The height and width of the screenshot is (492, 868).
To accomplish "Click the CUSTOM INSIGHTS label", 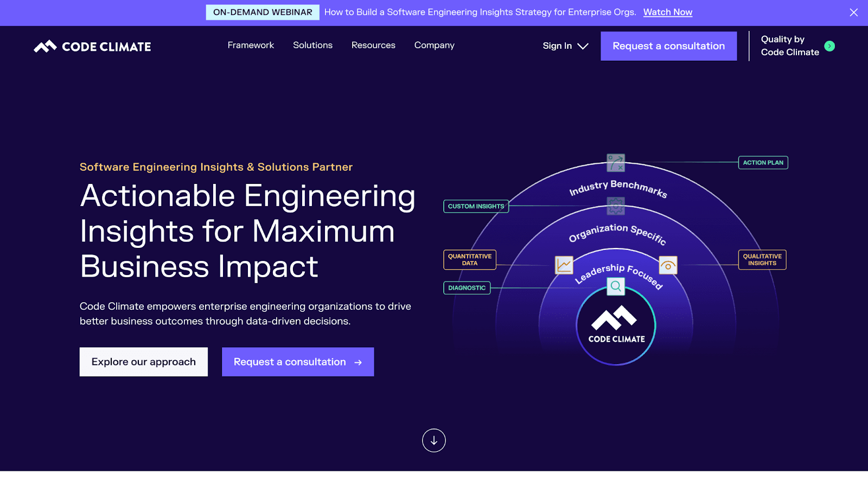I will (476, 206).
